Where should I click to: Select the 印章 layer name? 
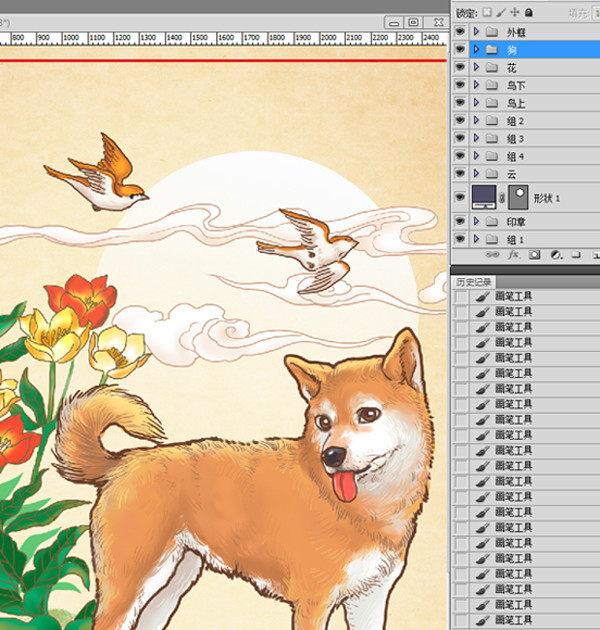[516, 222]
